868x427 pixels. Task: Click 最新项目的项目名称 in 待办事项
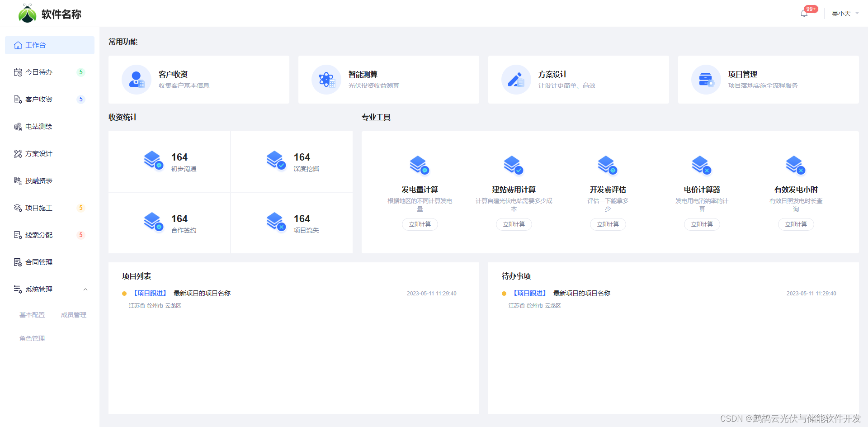[x=582, y=293]
